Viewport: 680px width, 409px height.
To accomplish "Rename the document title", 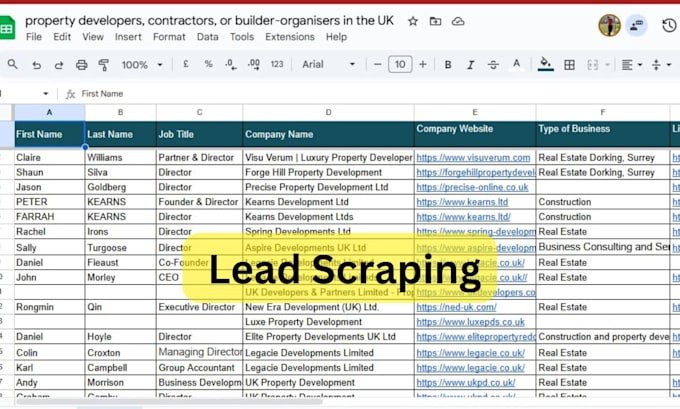I will click(209, 20).
